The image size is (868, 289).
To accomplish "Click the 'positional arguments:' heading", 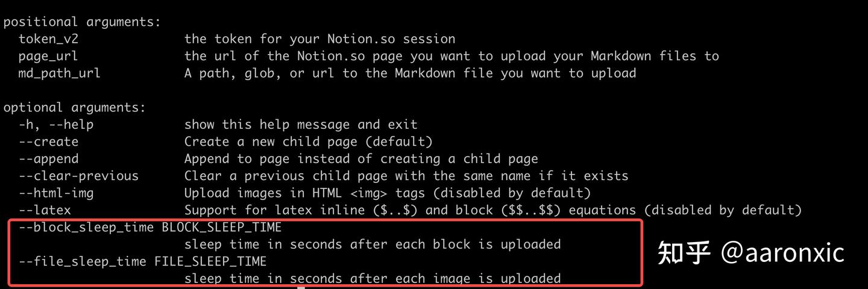I will [x=83, y=23].
